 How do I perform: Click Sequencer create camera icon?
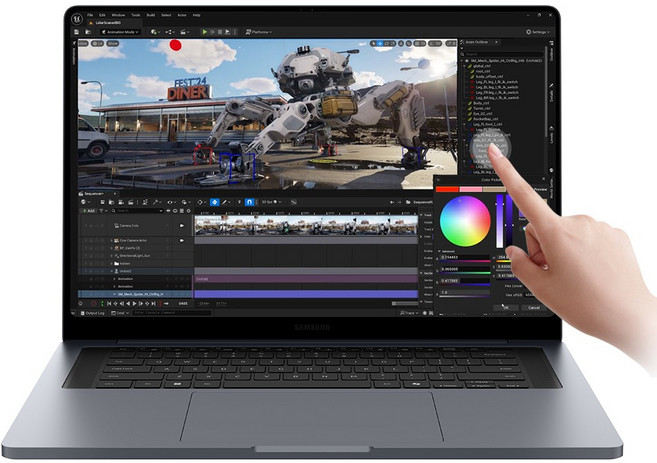pyautogui.click(x=121, y=202)
